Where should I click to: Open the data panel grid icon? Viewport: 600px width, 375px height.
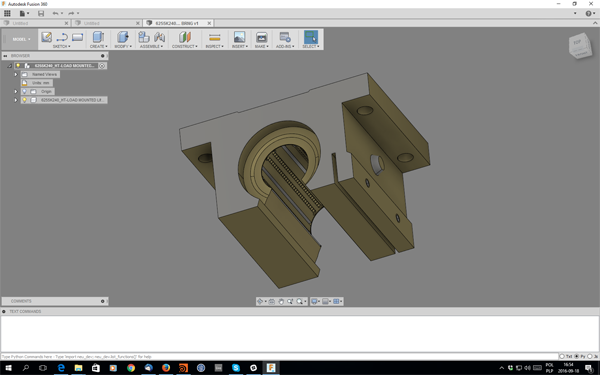point(7,13)
